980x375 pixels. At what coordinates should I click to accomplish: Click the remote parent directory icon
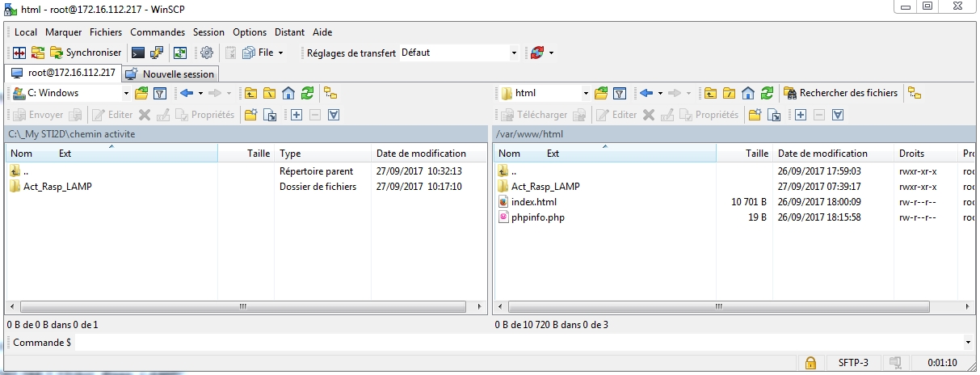click(710, 93)
